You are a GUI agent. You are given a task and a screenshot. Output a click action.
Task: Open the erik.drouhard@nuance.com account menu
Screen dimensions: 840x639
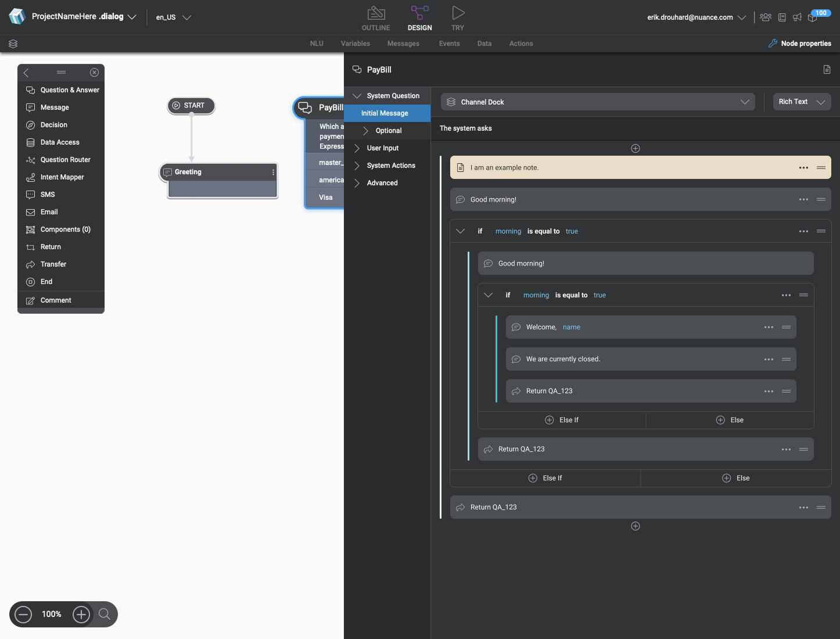(697, 17)
